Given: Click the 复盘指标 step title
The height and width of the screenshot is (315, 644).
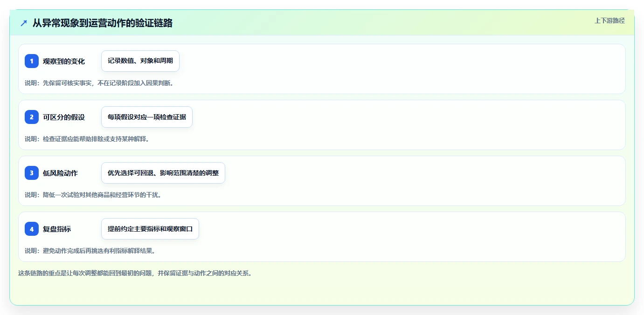Looking at the screenshot, I should point(57,229).
